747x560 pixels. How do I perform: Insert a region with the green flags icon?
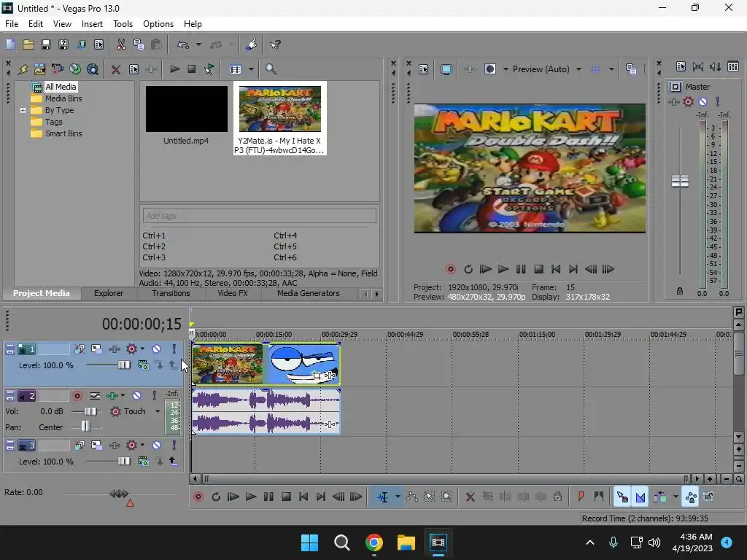tap(599, 497)
